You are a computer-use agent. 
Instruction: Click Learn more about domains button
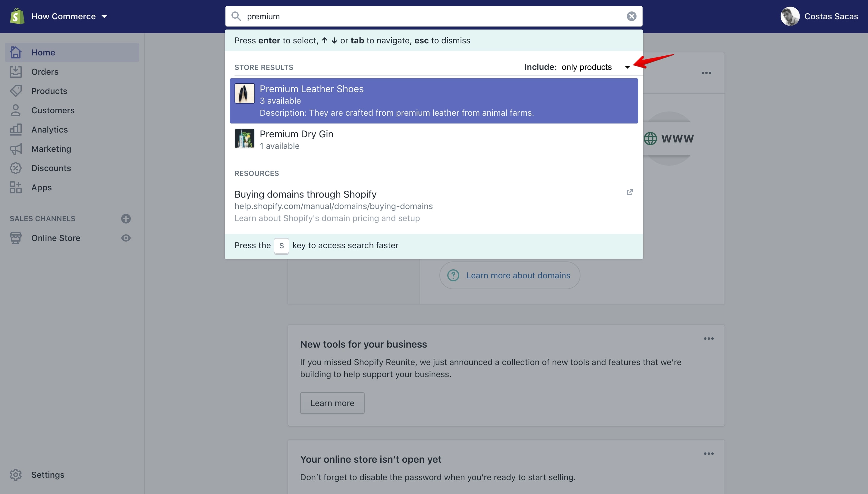tap(510, 275)
